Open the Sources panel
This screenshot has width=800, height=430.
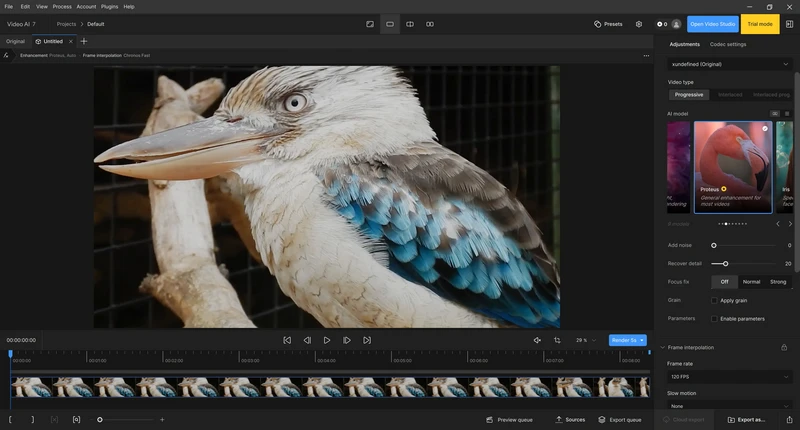(x=570, y=420)
